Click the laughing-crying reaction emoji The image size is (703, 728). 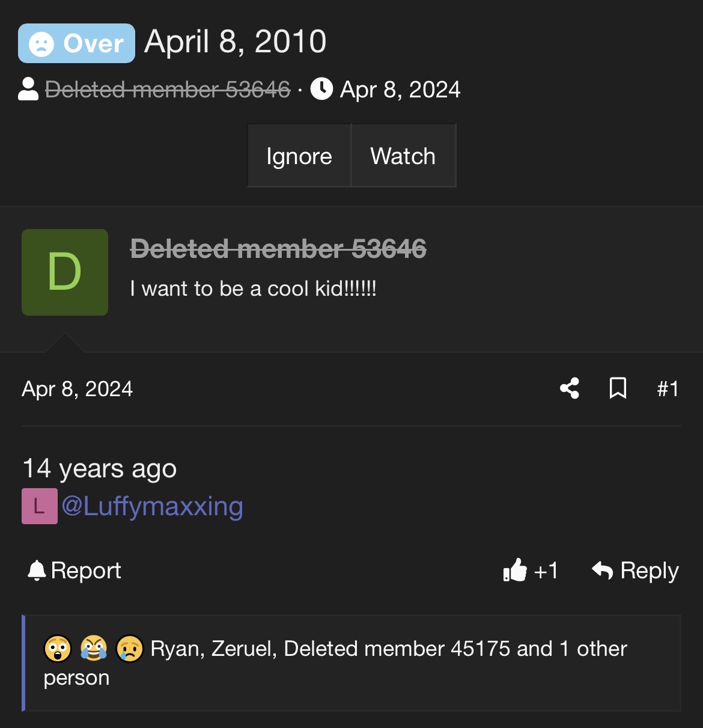click(x=93, y=649)
